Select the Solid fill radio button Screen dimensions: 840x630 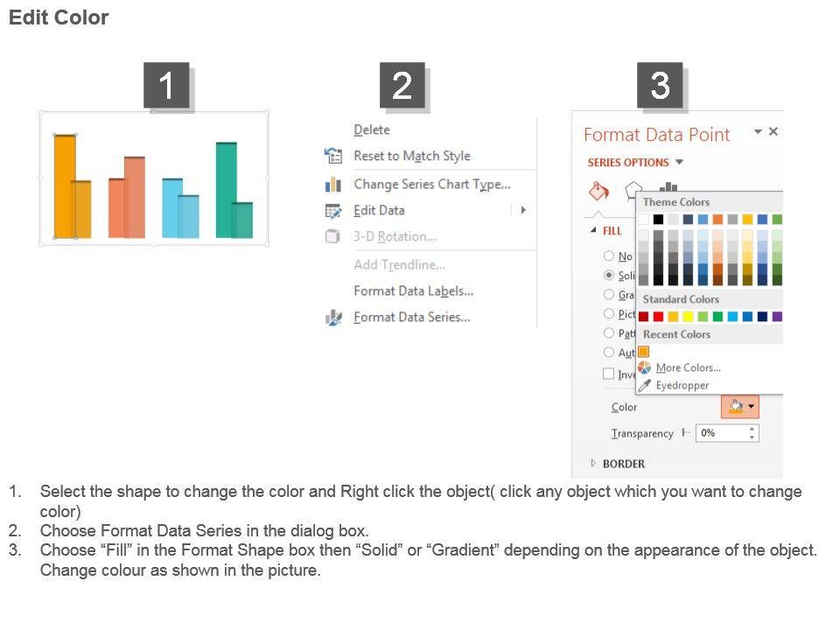(x=609, y=275)
